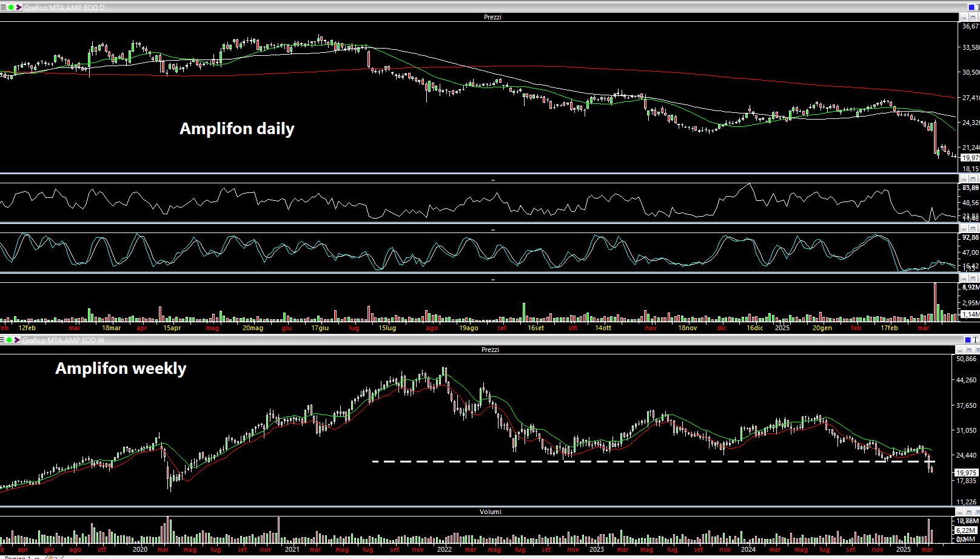The width and height of the screenshot is (980, 559).
Task: Click 16dic date label on daily time axis
Action: tap(755, 328)
